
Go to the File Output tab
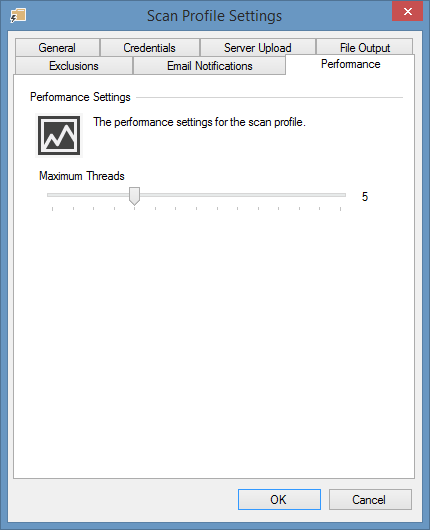[x=365, y=48]
